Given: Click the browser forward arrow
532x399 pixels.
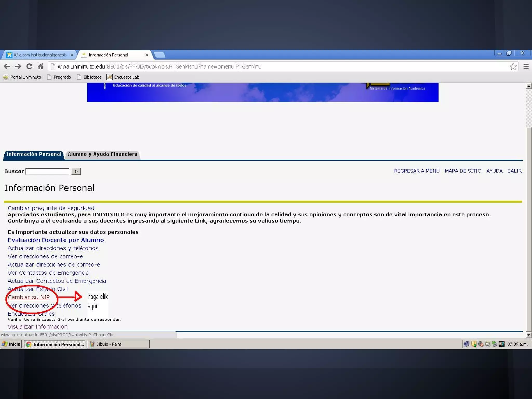Looking at the screenshot, I should pyautogui.click(x=18, y=66).
